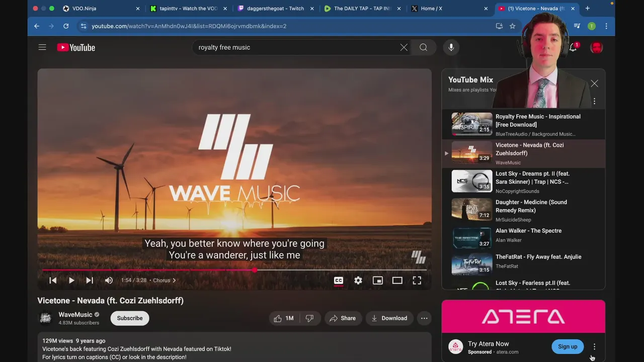Enter full screen mode
This screenshot has height=362, width=644.
click(x=417, y=281)
